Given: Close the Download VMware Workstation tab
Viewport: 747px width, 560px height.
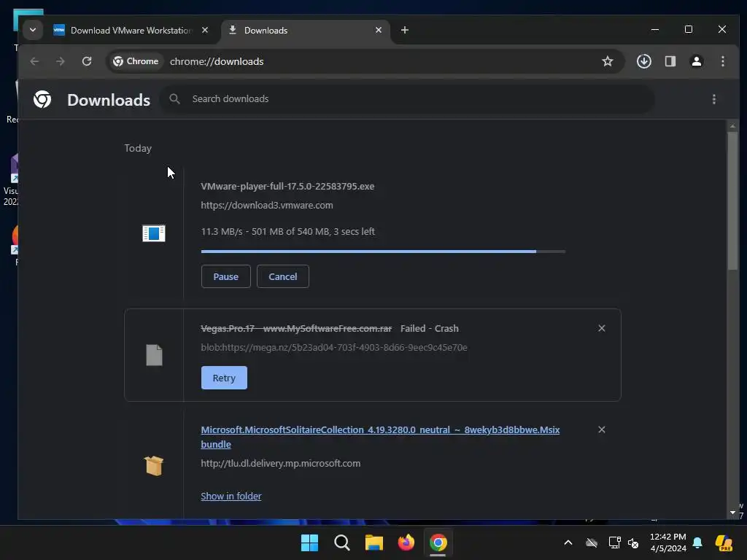Looking at the screenshot, I should click(205, 30).
